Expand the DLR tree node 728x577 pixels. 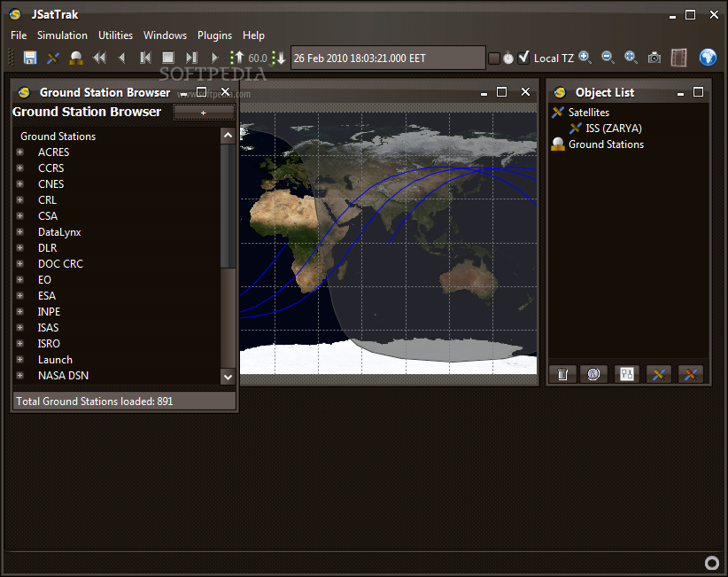20,247
